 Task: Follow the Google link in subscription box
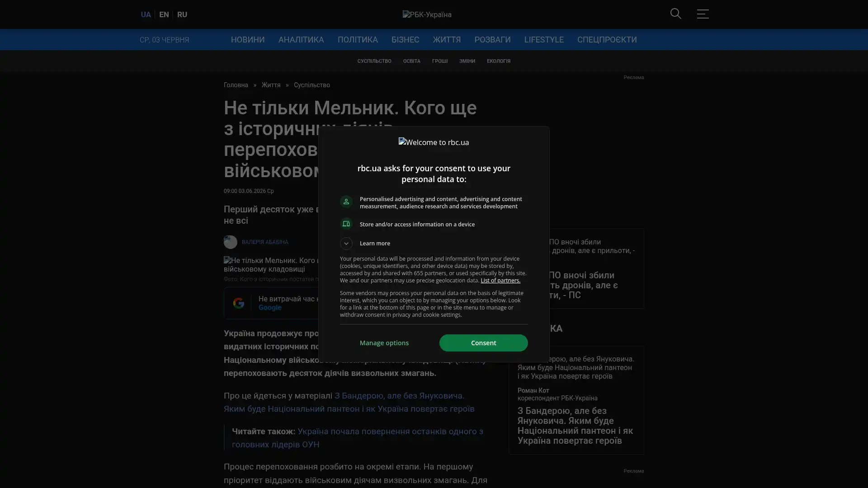tap(270, 308)
